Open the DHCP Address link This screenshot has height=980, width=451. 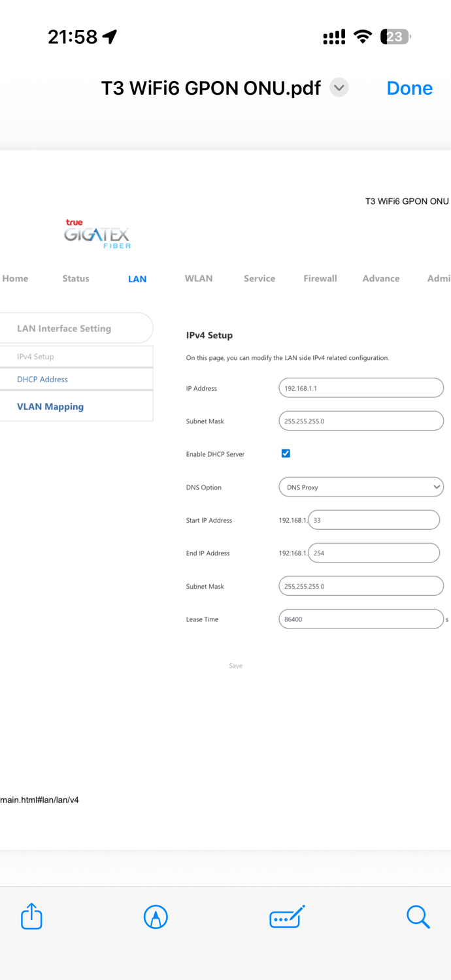42,380
